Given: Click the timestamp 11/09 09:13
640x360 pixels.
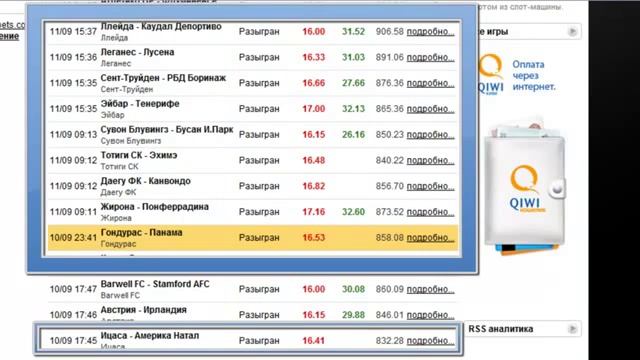Looking at the screenshot, I should 73,134.
